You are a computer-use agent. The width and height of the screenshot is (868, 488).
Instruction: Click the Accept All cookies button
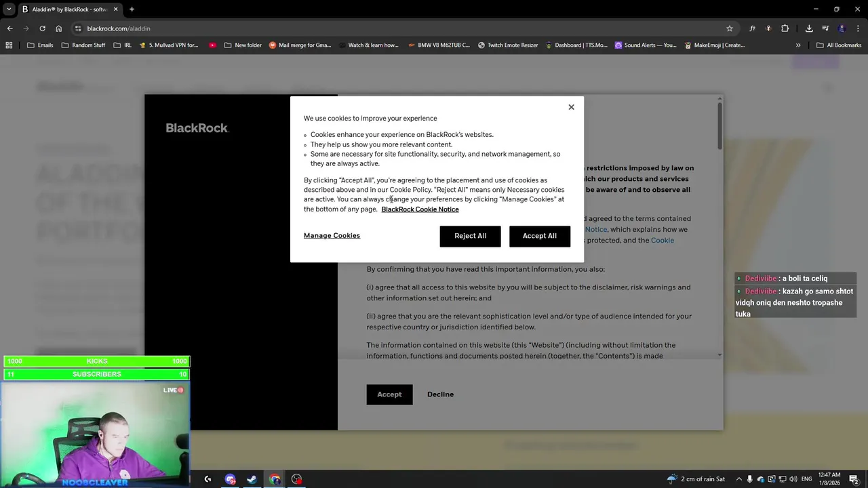pos(540,236)
